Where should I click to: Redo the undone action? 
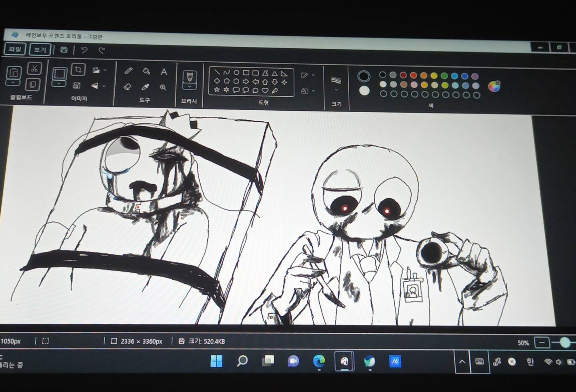(102, 50)
